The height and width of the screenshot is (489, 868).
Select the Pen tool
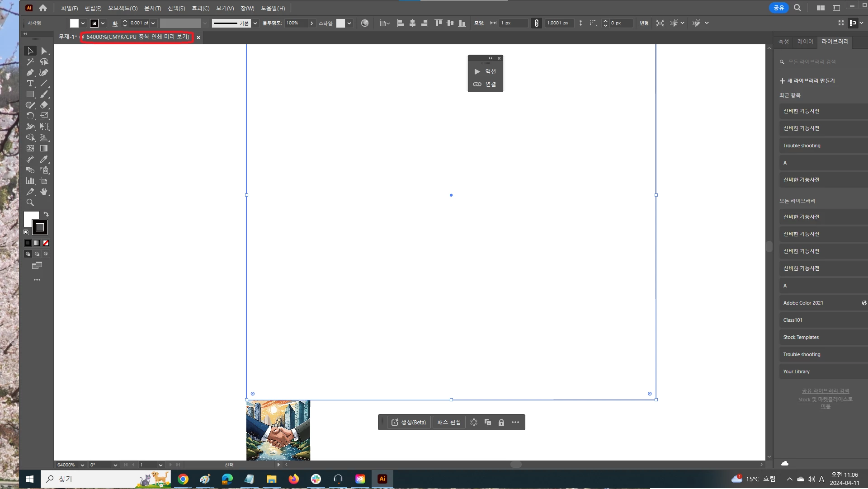coord(30,73)
